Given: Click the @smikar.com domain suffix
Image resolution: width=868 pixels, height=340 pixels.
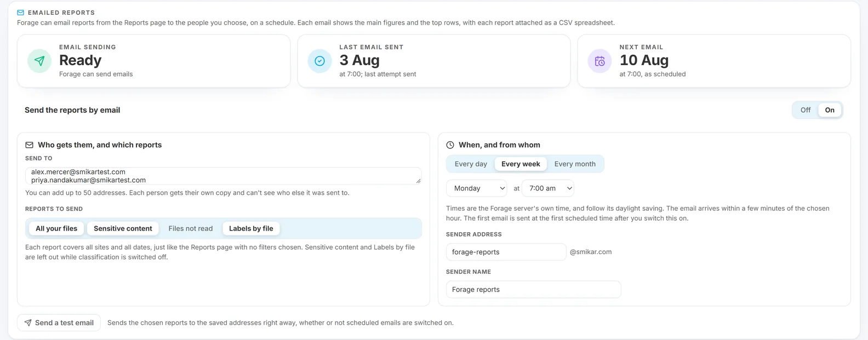Looking at the screenshot, I should coord(591,252).
